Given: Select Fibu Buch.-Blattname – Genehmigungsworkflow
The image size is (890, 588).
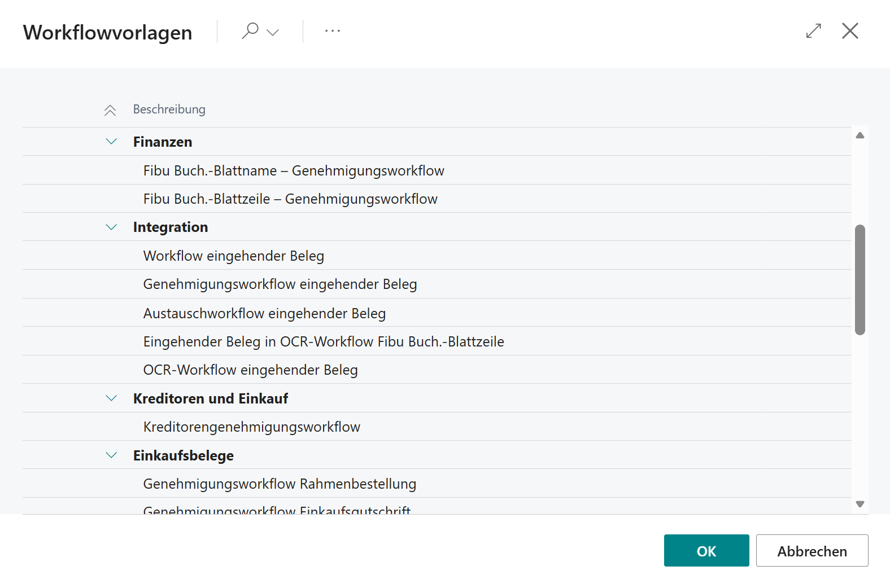Looking at the screenshot, I should tap(437, 170).
